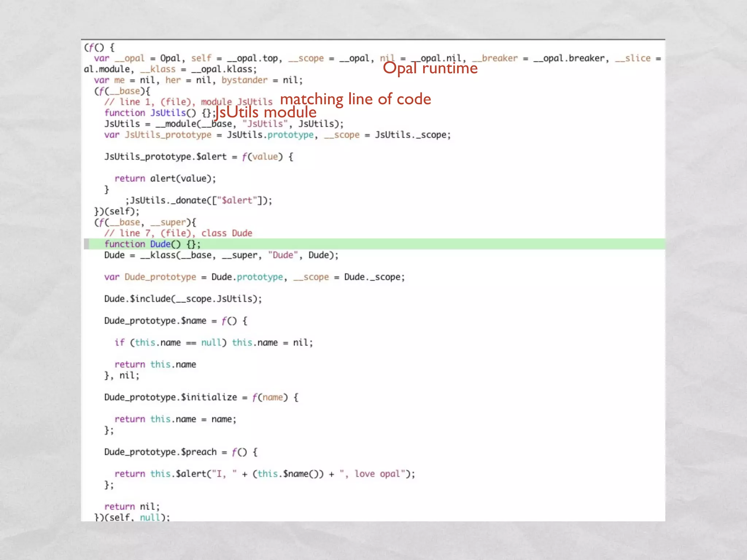Screen dimensions: 747x560
Task: Click the line 'Dude_prototype.$initialize = f(name) {'
Action: point(201,397)
